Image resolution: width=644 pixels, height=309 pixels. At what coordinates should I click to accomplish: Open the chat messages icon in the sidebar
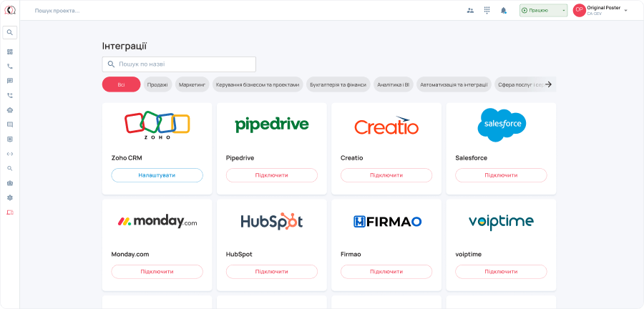tap(10, 81)
